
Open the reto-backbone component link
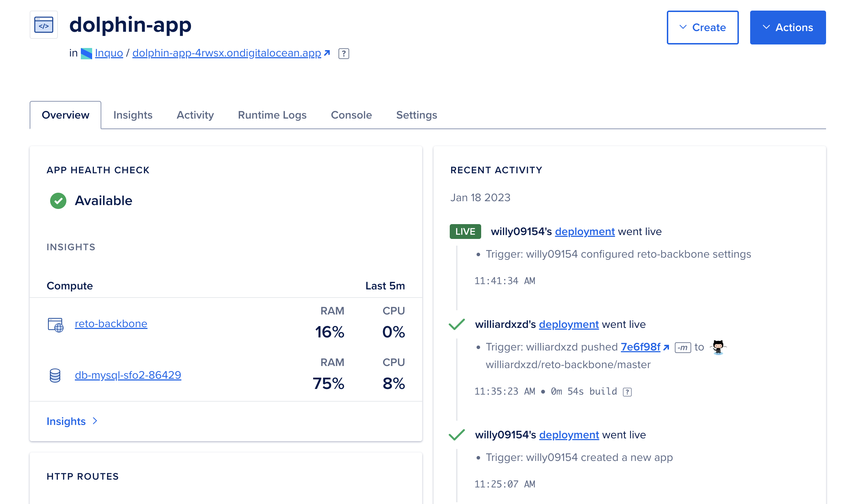(111, 324)
